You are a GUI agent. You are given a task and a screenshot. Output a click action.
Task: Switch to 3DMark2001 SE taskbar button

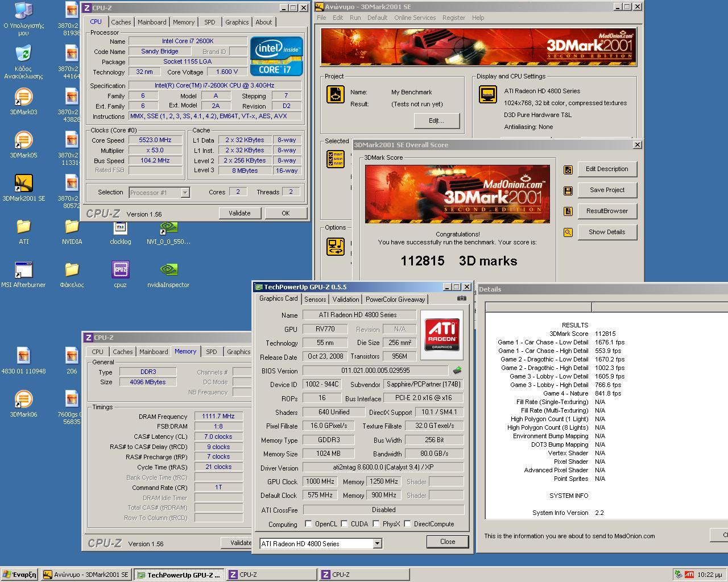(86, 575)
